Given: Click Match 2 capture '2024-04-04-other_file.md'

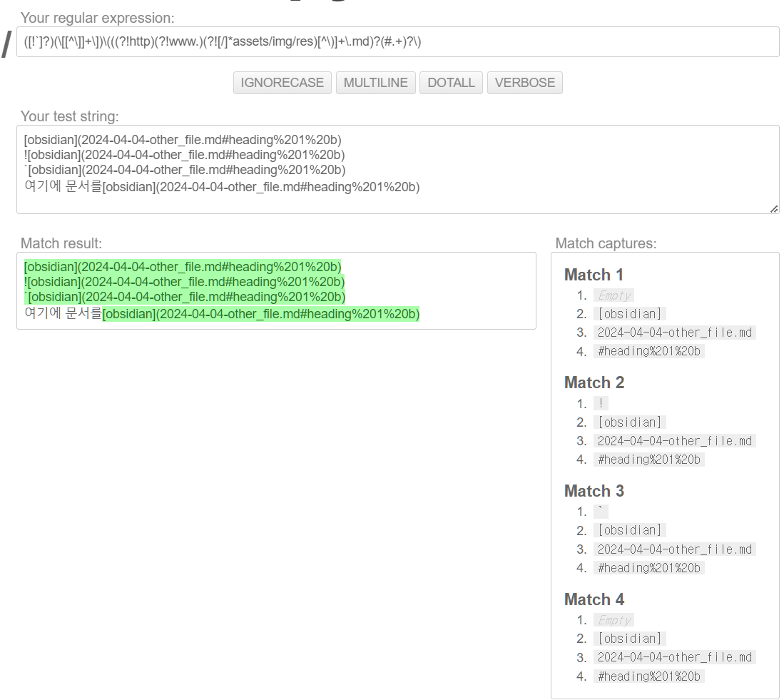Looking at the screenshot, I should click(675, 441).
